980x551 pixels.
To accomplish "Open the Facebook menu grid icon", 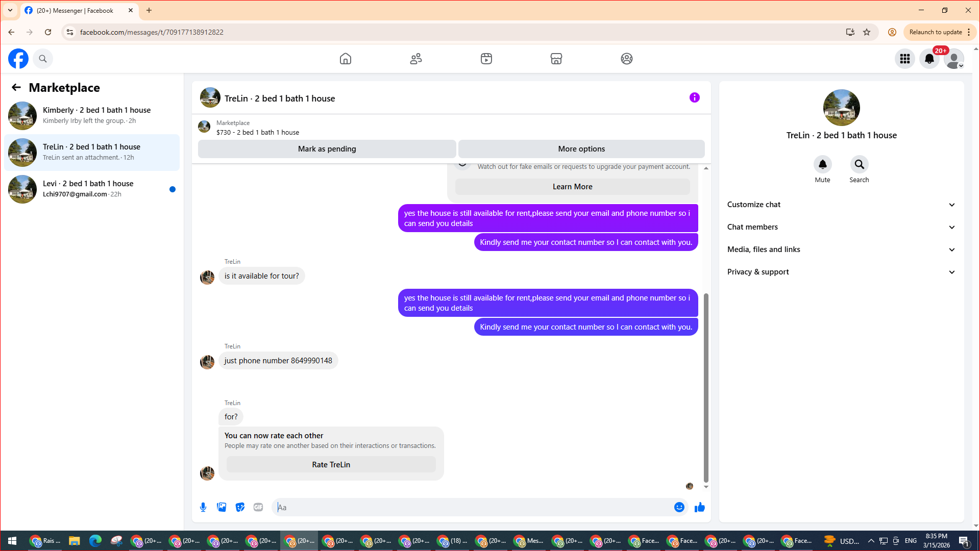I will point(905,59).
